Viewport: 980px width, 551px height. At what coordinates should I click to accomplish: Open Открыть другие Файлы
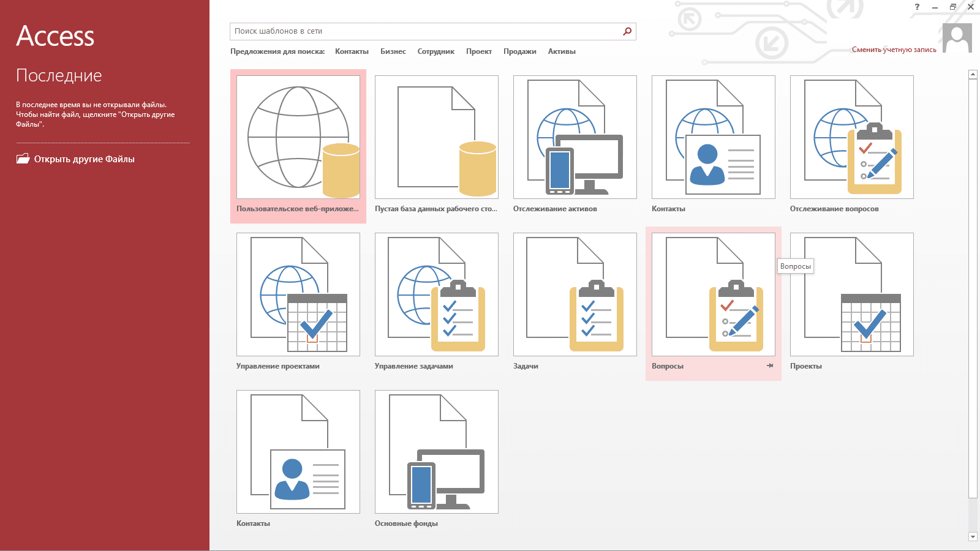[x=75, y=159]
